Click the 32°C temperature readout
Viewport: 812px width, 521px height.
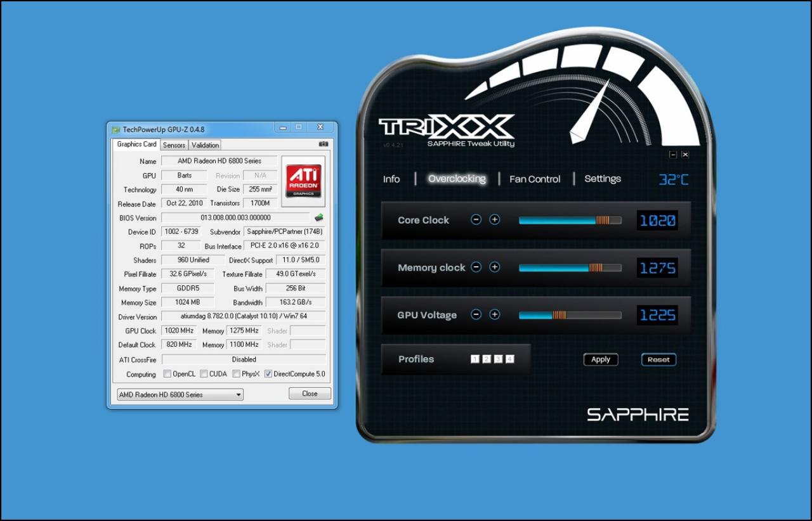point(673,179)
